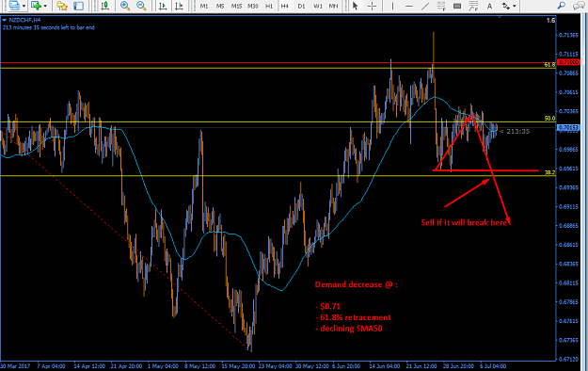Toggle the panel window icon beside Navigator

tap(78, 6)
